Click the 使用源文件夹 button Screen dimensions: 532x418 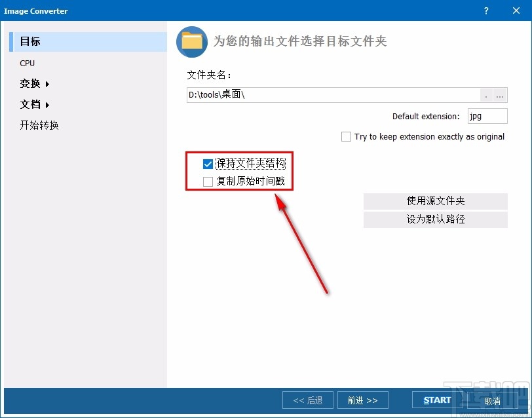point(435,201)
